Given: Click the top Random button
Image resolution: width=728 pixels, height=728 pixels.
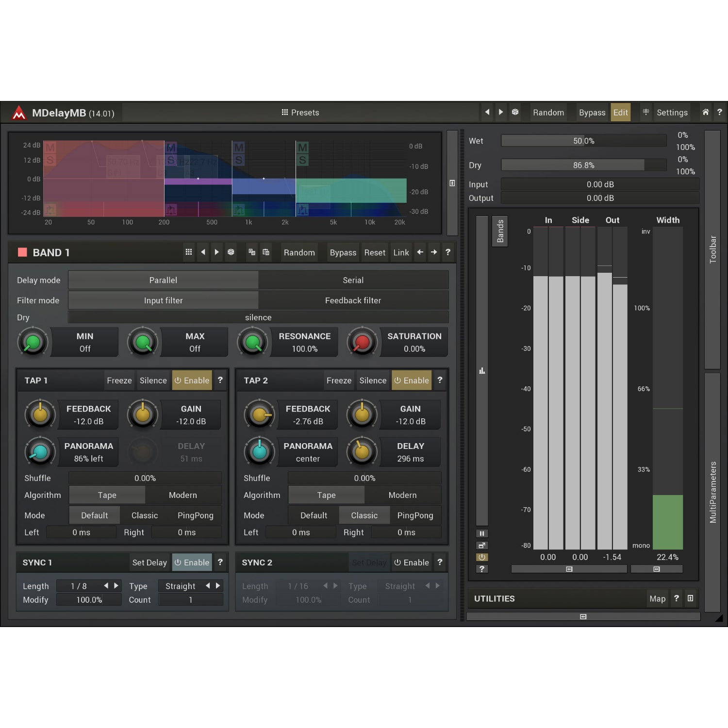Looking at the screenshot, I should coord(548,113).
